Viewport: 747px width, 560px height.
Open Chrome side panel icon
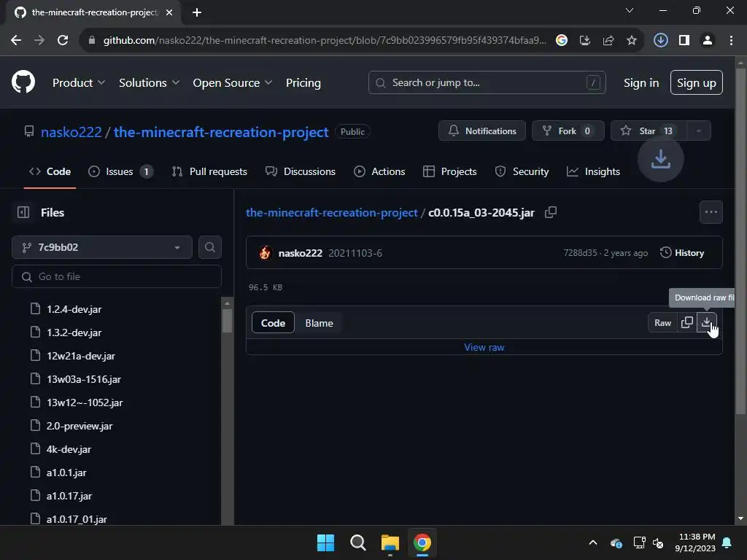tap(684, 40)
